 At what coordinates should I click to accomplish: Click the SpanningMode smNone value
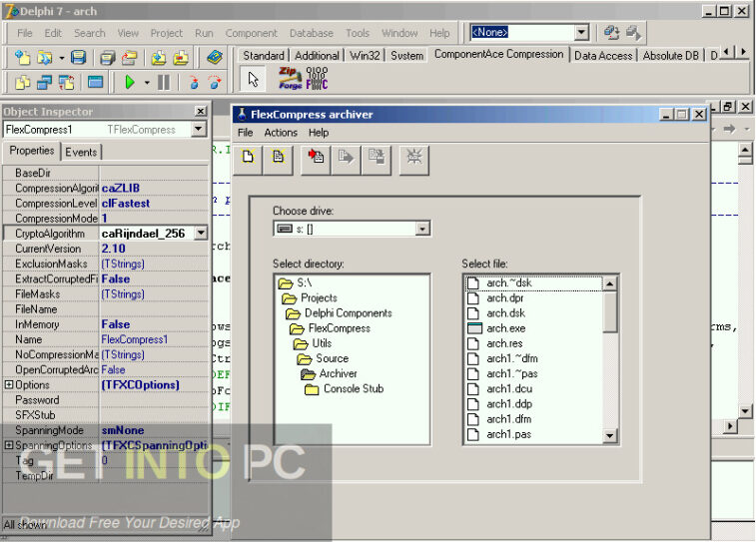pos(154,430)
